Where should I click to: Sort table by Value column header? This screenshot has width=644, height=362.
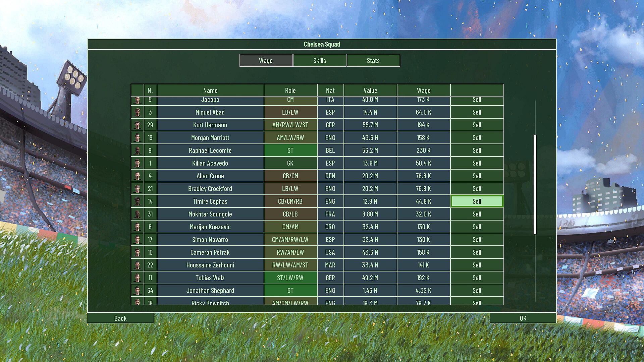(x=370, y=90)
